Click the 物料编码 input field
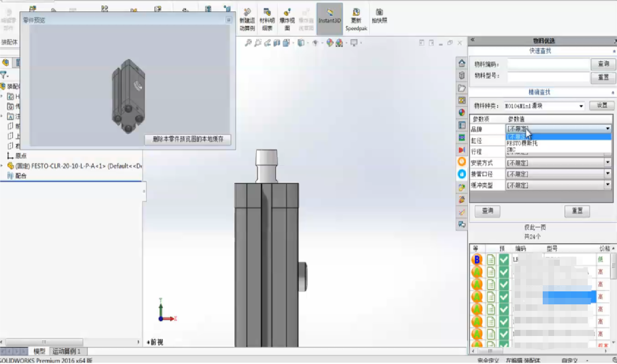617x364 pixels. pos(548,64)
